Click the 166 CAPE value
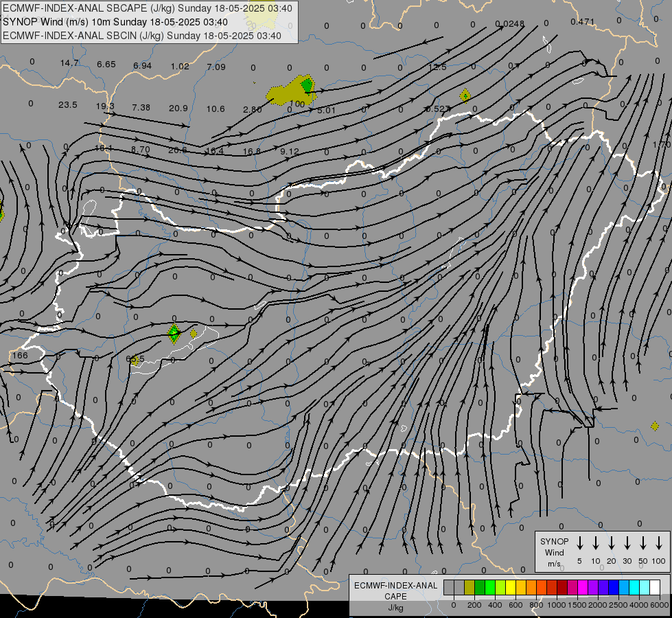 coord(20,356)
